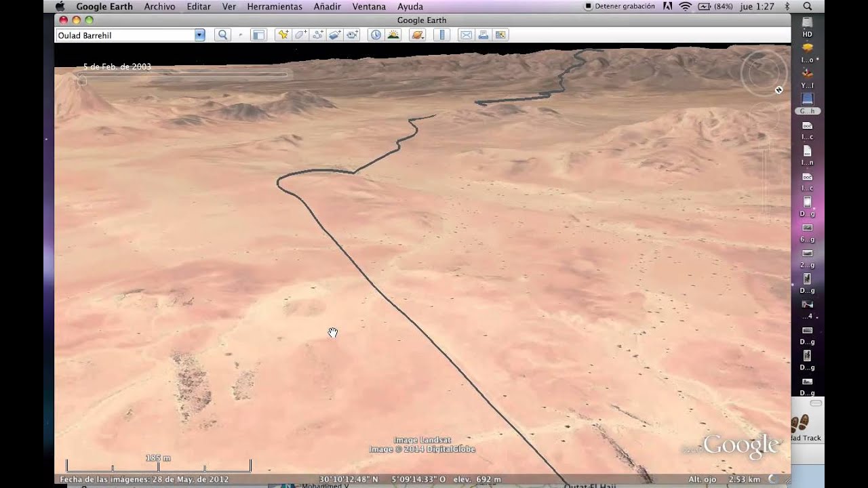Screen dimensions: 868x488
Task: Open the Añadir menu
Action: (328, 6)
